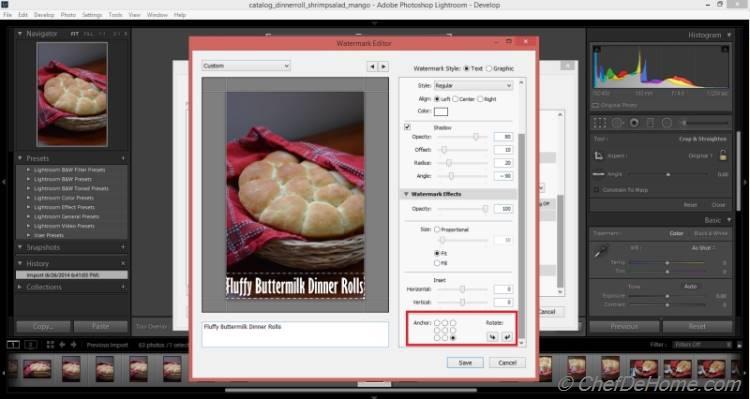Toggle the aspect ratio lock icon
750x399 pixels.
723,155
